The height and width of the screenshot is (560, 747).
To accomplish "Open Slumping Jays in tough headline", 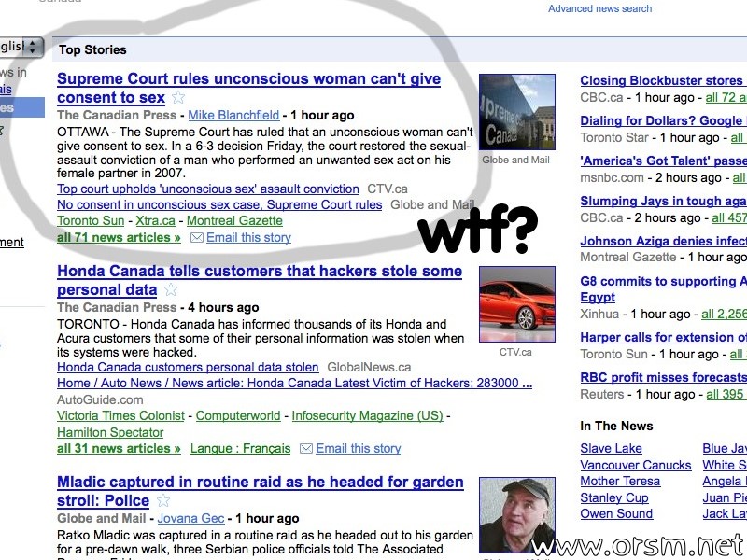I will [x=663, y=201].
